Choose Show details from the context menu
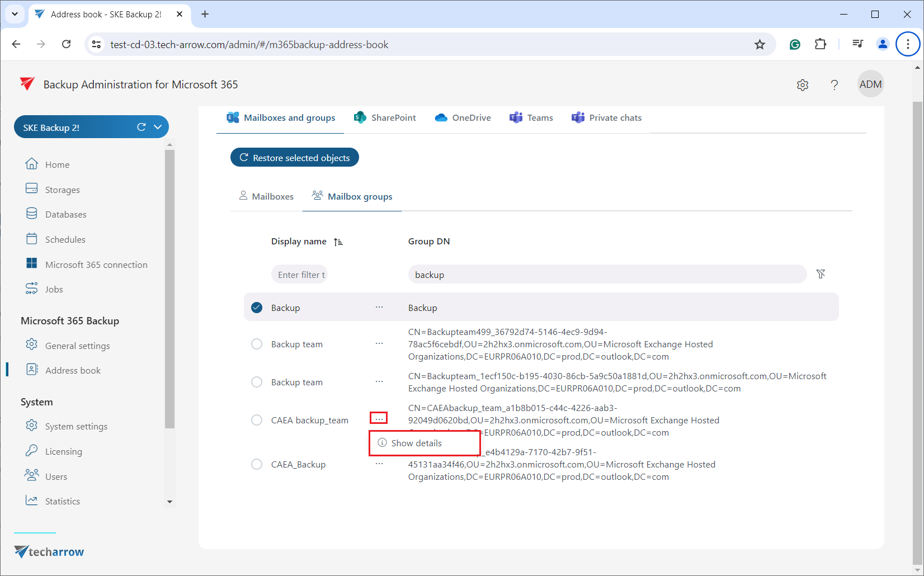Viewport: 924px width, 576px height. [x=416, y=443]
